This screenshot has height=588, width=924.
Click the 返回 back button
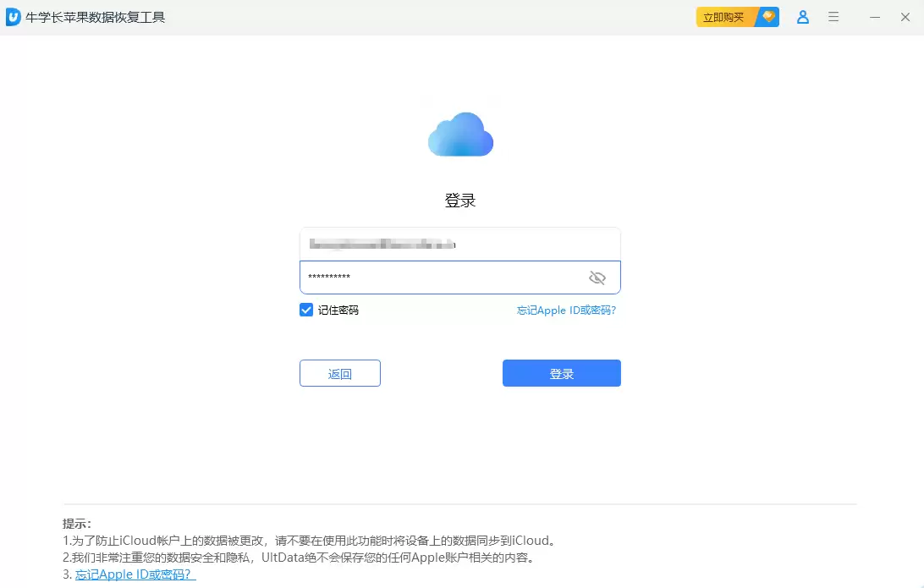pos(340,373)
